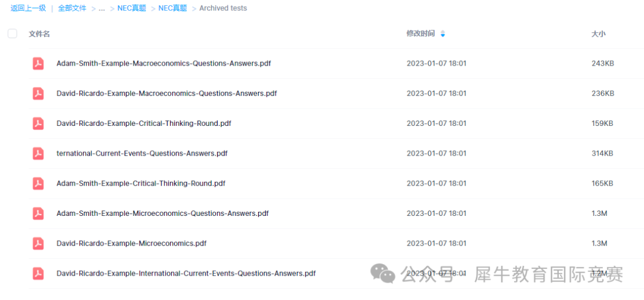The width and height of the screenshot is (644, 300).
Task: Click PDF icon beside David-Ricardo-Example-Critical-Thinking-Round
Action: pyautogui.click(x=38, y=123)
